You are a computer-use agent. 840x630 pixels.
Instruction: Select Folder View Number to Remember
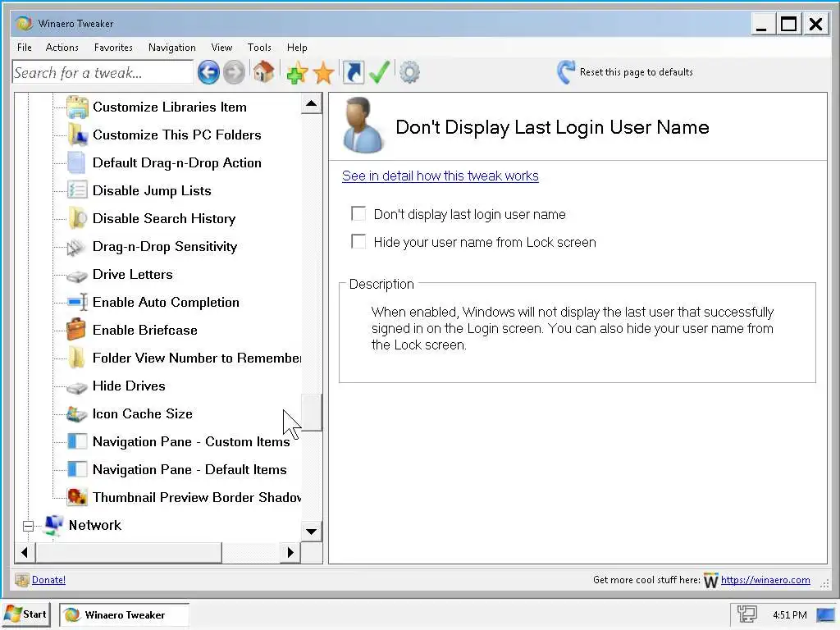point(196,358)
